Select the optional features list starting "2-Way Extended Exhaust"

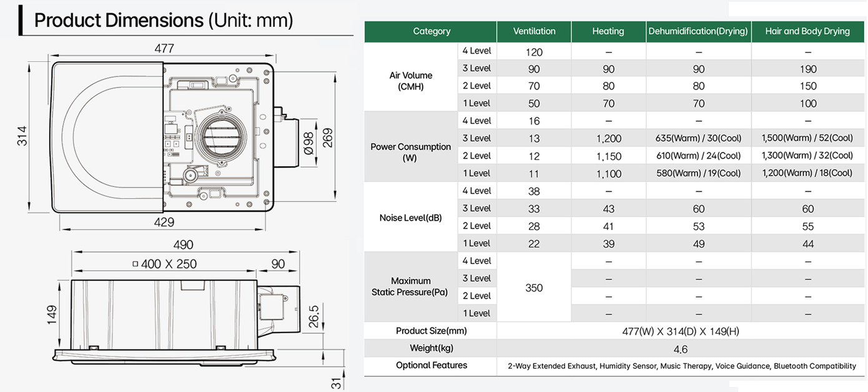pos(682,366)
